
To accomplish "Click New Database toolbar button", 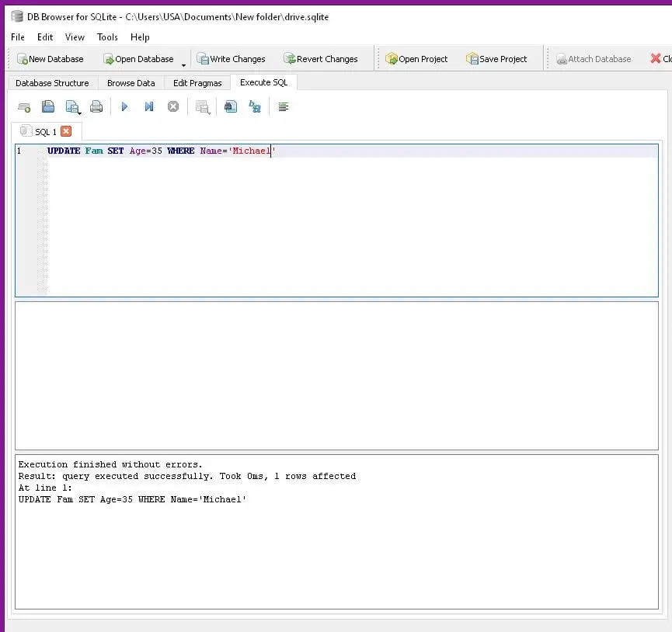I will click(x=50, y=59).
